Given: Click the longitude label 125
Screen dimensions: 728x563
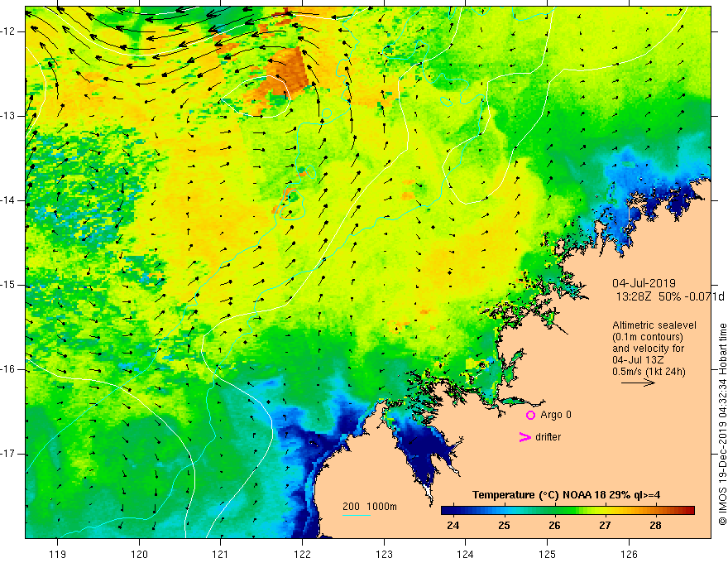Looking at the screenshot, I should click(548, 554).
